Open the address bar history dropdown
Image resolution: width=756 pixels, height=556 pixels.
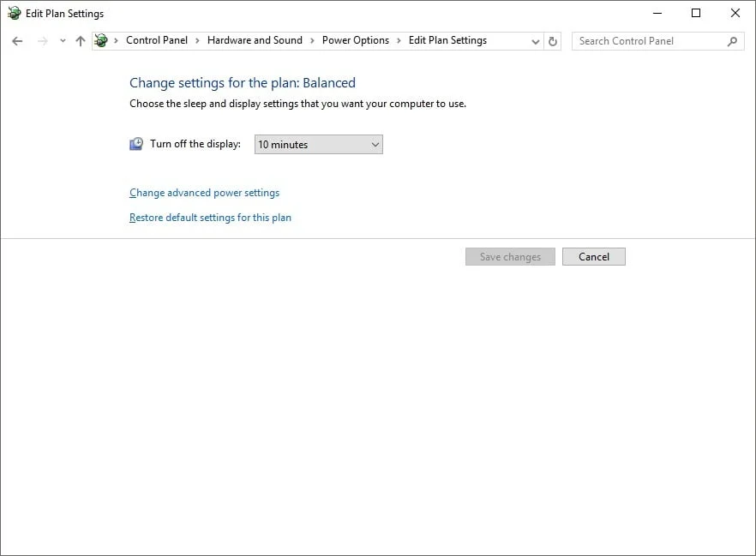(535, 41)
